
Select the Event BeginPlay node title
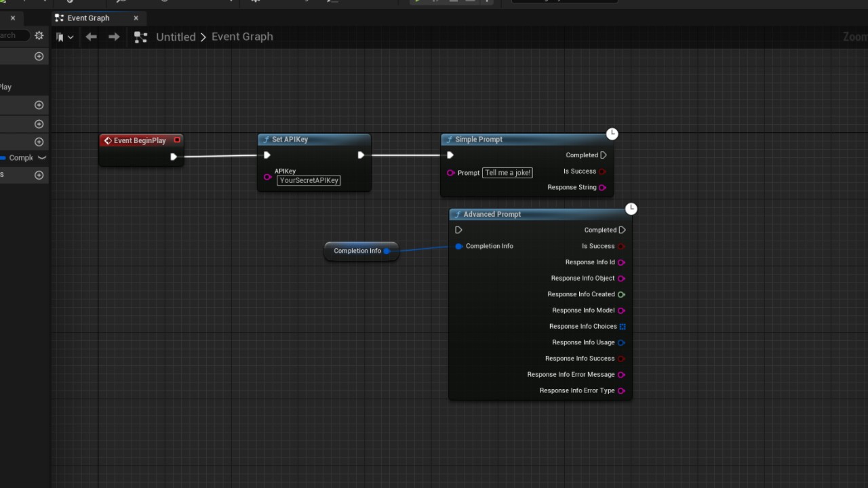click(x=140, y=140)
